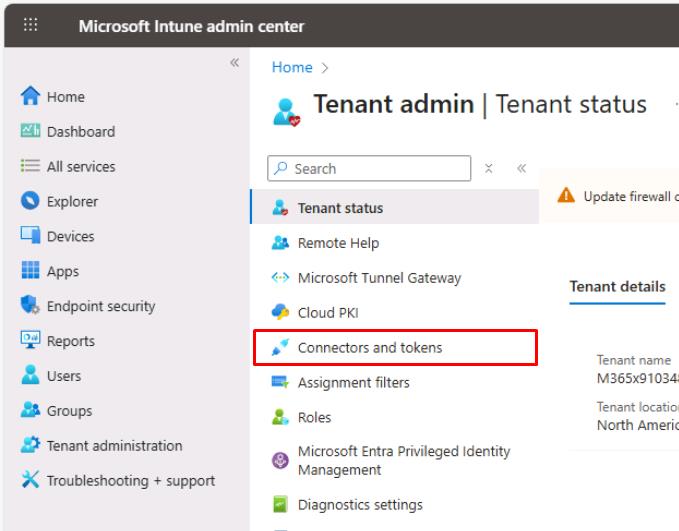This screenshot has height=531, width=679.
Task: Click the Home icon in left sidebar
Action: [x=30, y=97]
